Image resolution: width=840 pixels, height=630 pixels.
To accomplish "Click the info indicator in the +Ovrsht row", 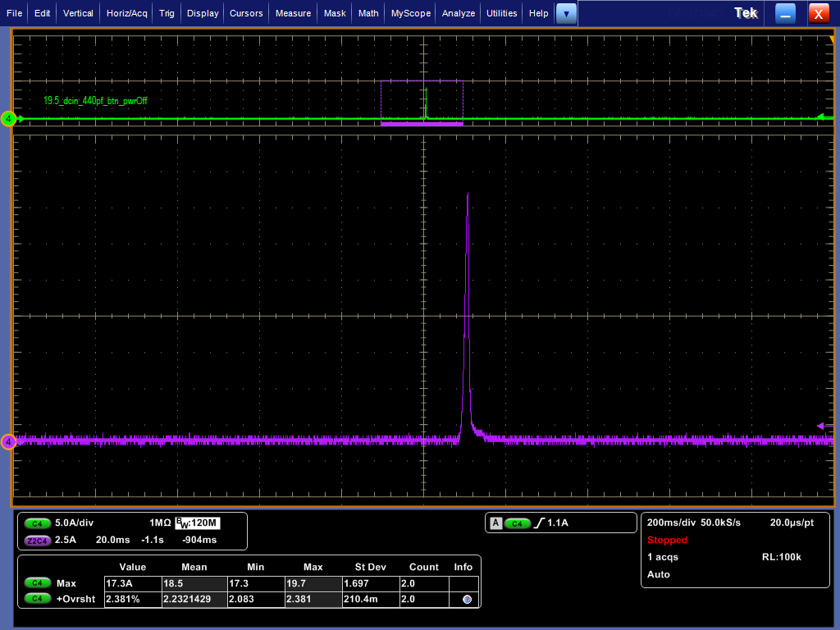I will pyautogui.click(x=466, y=600).
